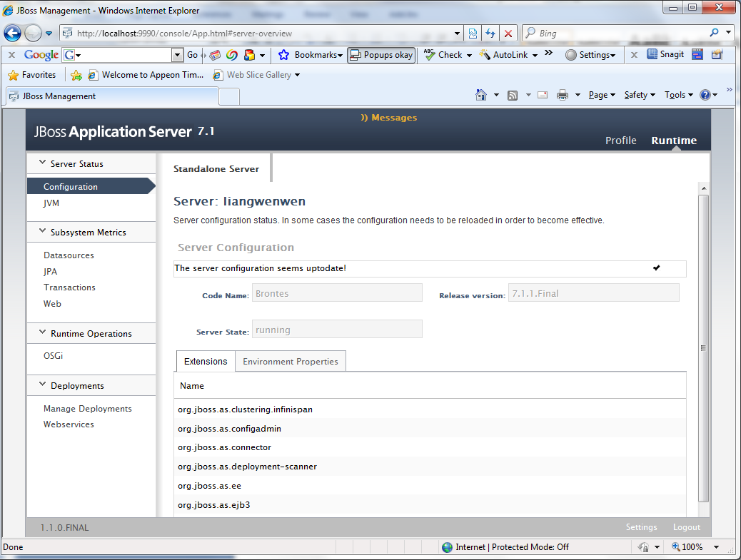Open the Safety menu
741x560 pixels.
pos(640,95)
